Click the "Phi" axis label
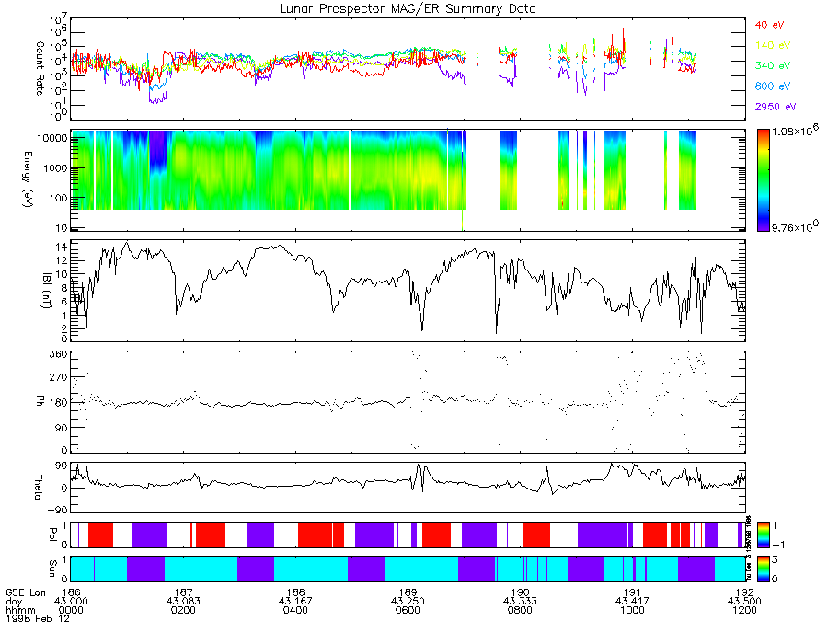Viewport: 828px width, 644px height. pos(40,402)
